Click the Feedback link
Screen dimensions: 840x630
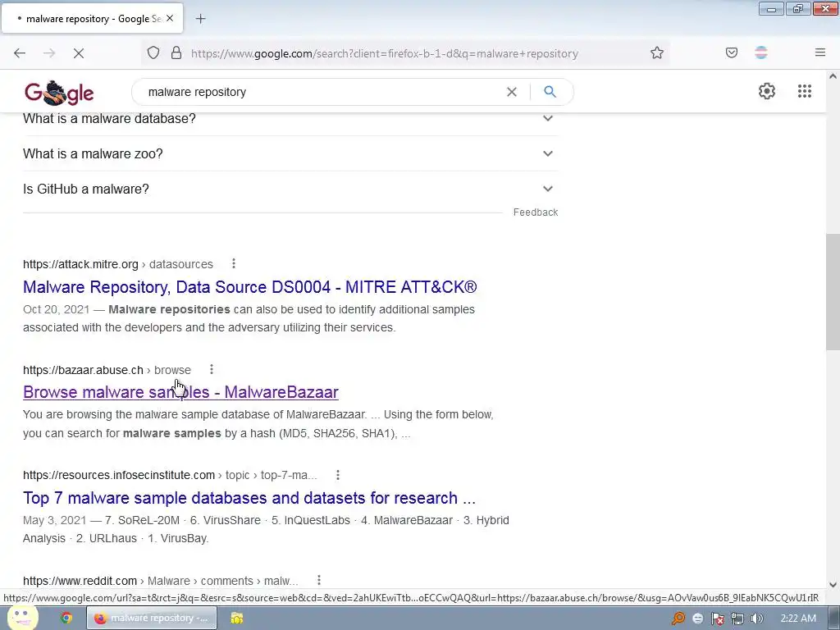(x=535, y=212)
